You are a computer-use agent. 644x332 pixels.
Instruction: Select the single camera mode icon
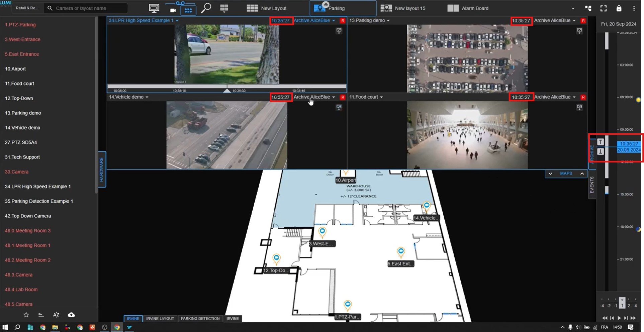tap(173, 10)
